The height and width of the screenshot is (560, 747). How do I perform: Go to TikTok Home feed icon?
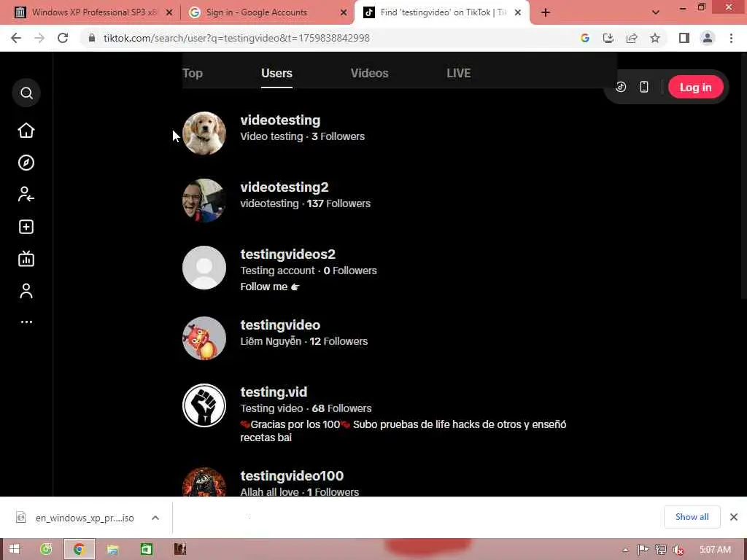26,131
